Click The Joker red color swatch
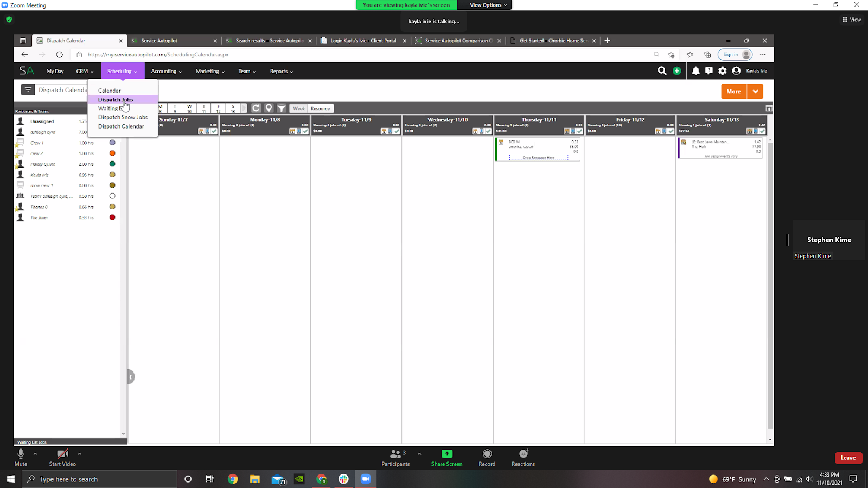This screenshot has width=868, height=488. click(x=112, y=217)
